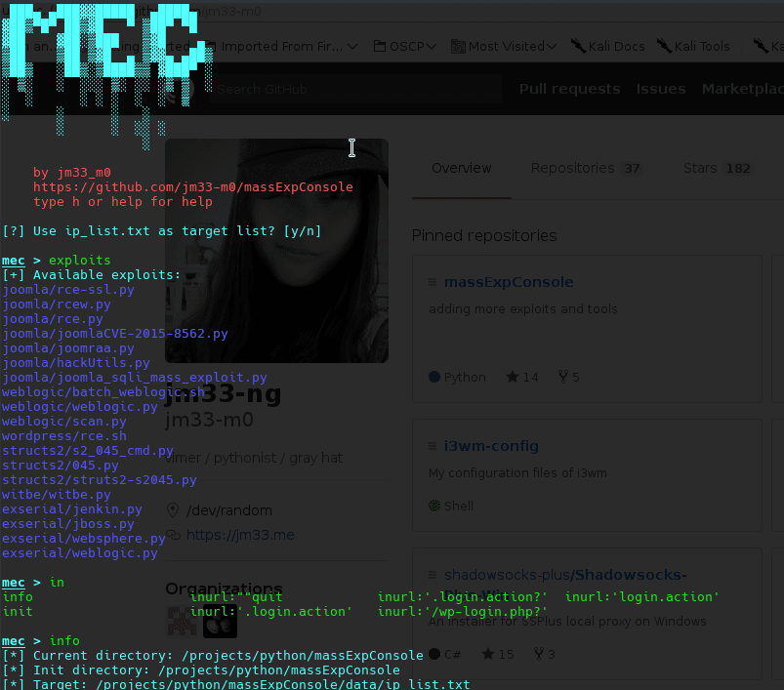The height and width of the screenshot is (690, 784).
Task: Open the massExpConsole pinned repository
Action: pos(509,282)
